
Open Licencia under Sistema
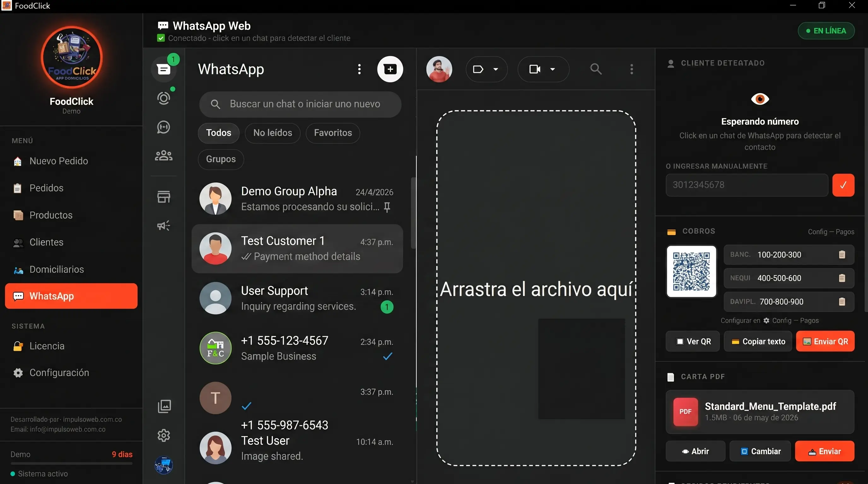71,346
